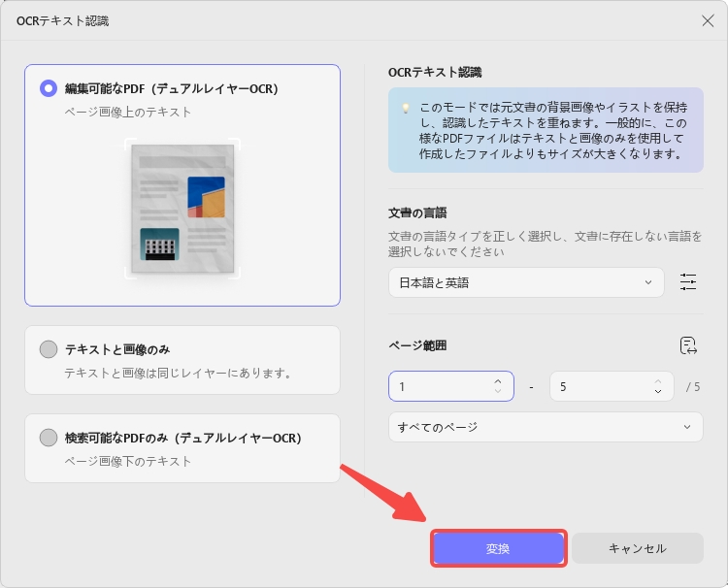Click the テキストと画像は同じレイヤーにあります text
The image size is (728, 588).
click(179, 374)
